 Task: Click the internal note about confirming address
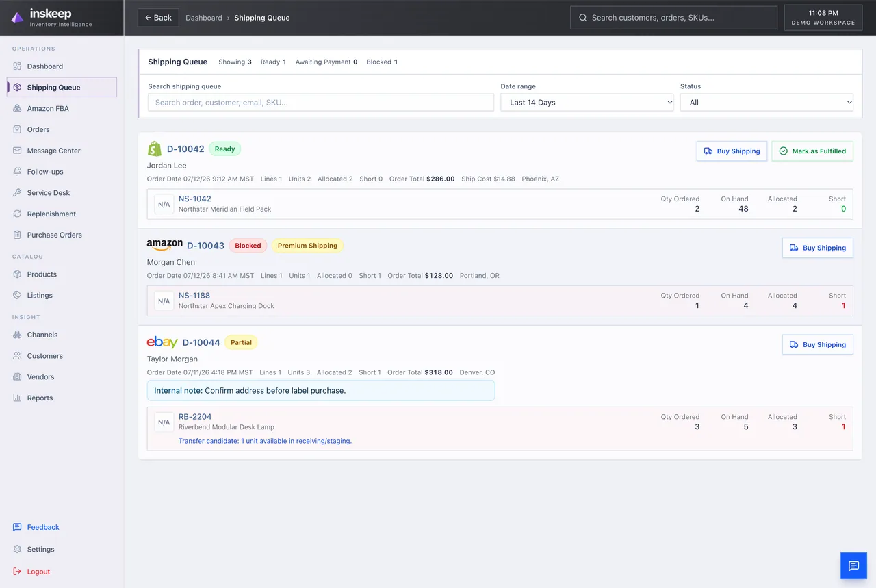pyautogui.click(x=321, y=391)
